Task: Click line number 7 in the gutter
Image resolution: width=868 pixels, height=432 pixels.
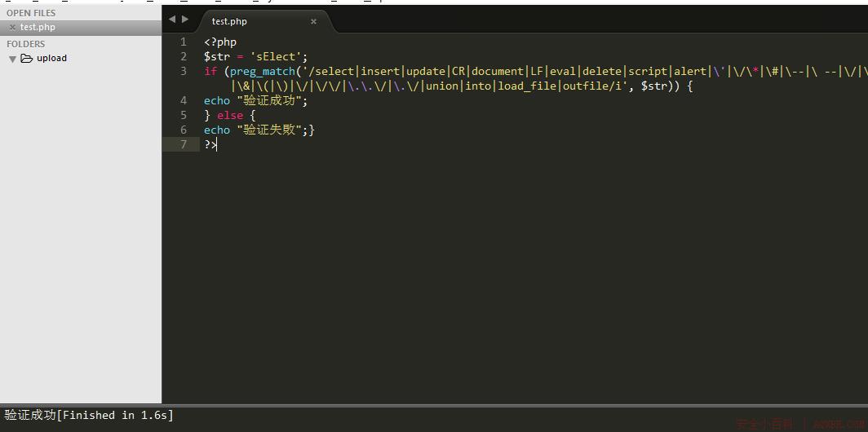Action: point(184,144)
